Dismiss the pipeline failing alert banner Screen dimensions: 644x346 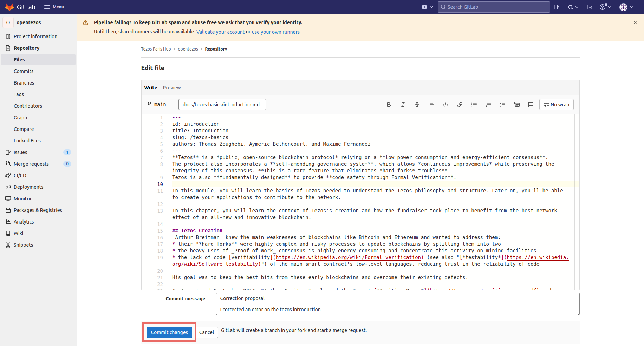click(x=635, y=22)
